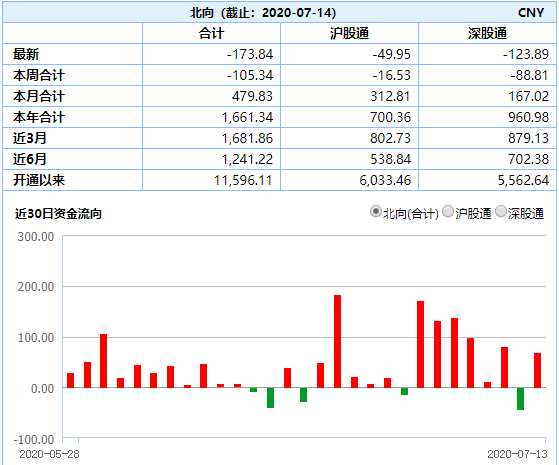Click the 本年合计 total value 1,661.34

[247, 117]
